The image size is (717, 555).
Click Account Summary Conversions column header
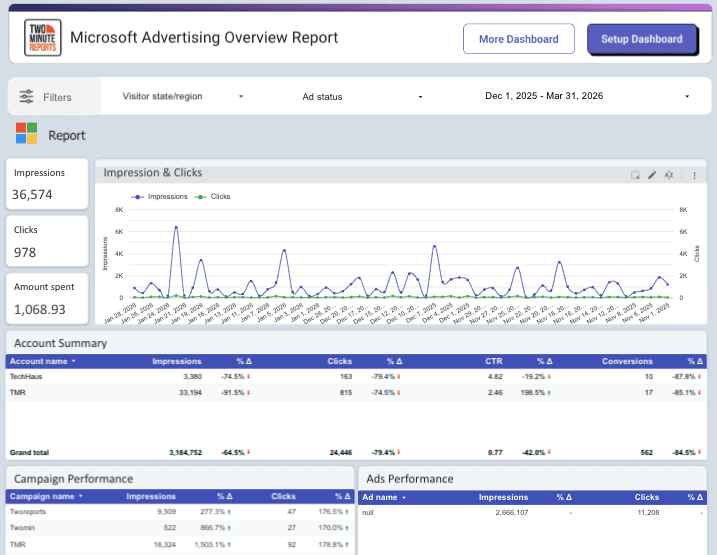[627, 361]
